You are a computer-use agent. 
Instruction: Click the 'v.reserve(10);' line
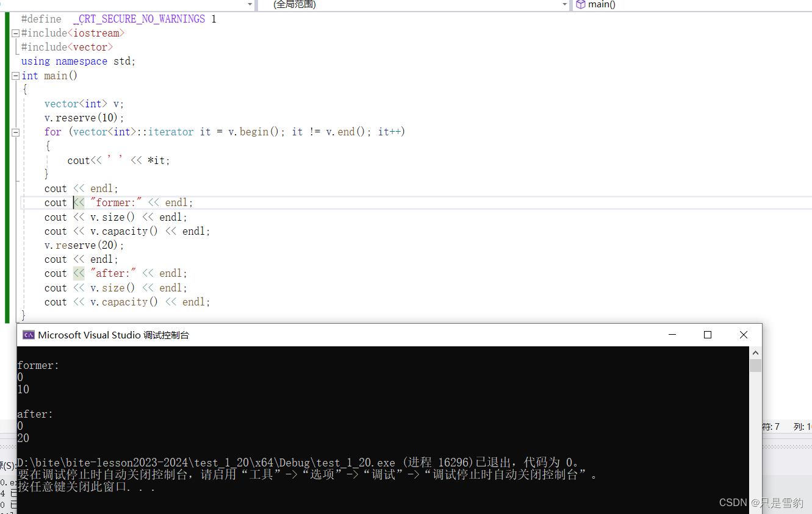tap(84, 118)
